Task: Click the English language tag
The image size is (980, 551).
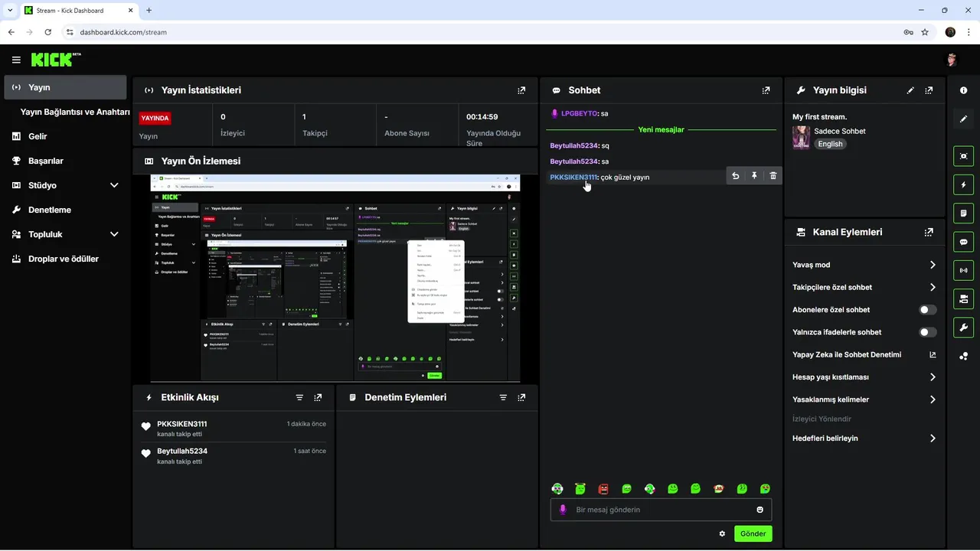Action: point(830,144)
